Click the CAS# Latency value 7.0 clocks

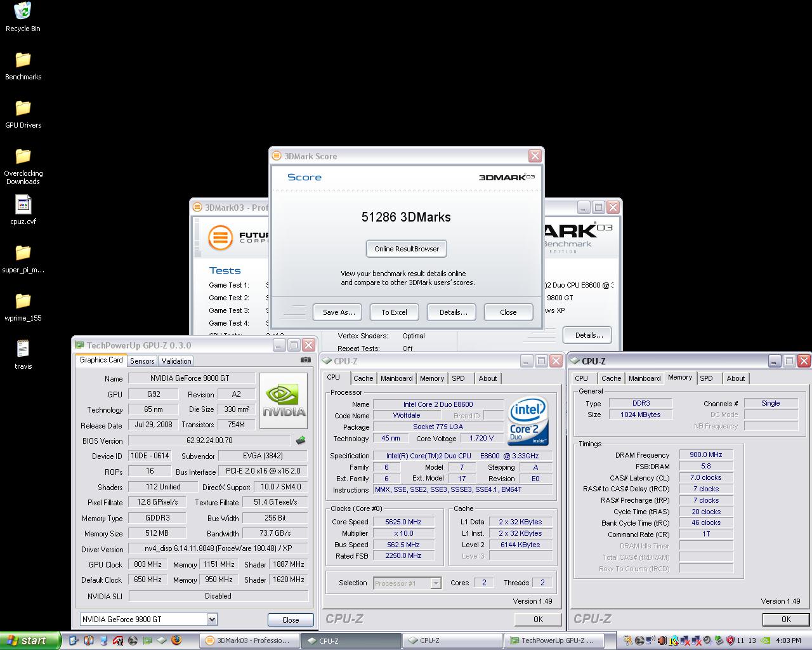(x=706, y=477)
